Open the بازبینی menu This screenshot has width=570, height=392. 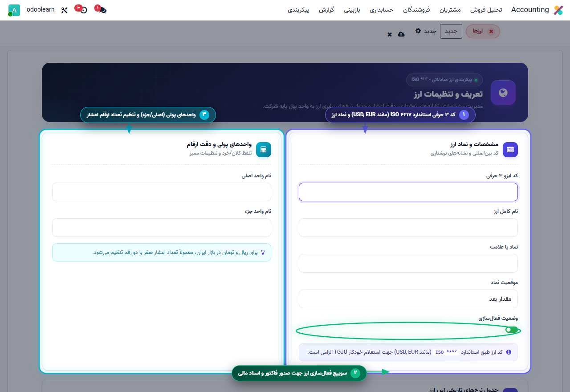[352, 10]
